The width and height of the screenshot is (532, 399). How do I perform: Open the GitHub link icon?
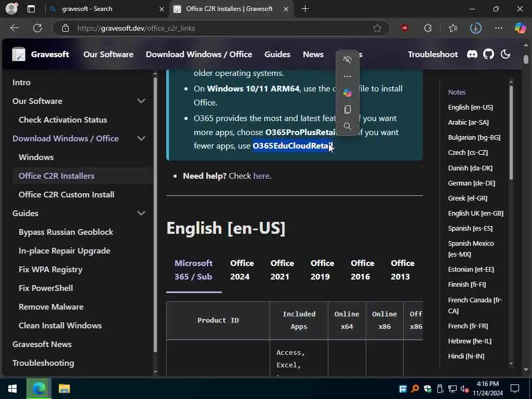(x=488, y=54)
